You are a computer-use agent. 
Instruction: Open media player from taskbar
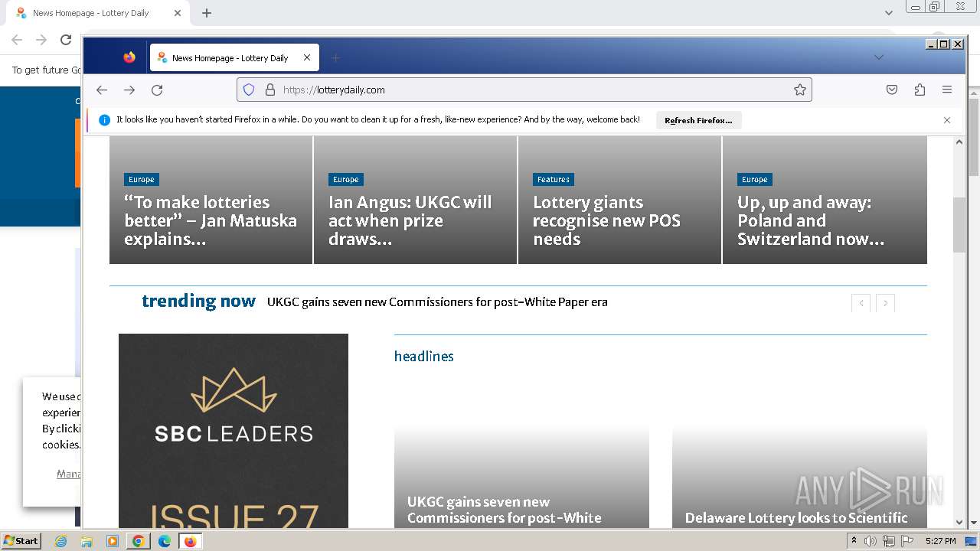click(113, 541)
